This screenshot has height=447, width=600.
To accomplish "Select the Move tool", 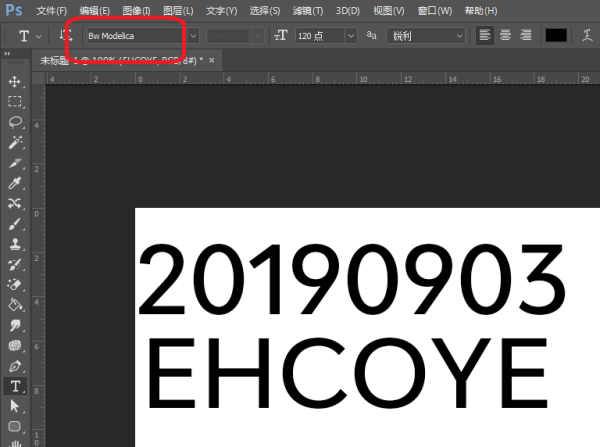I will (x=15, y=82).
